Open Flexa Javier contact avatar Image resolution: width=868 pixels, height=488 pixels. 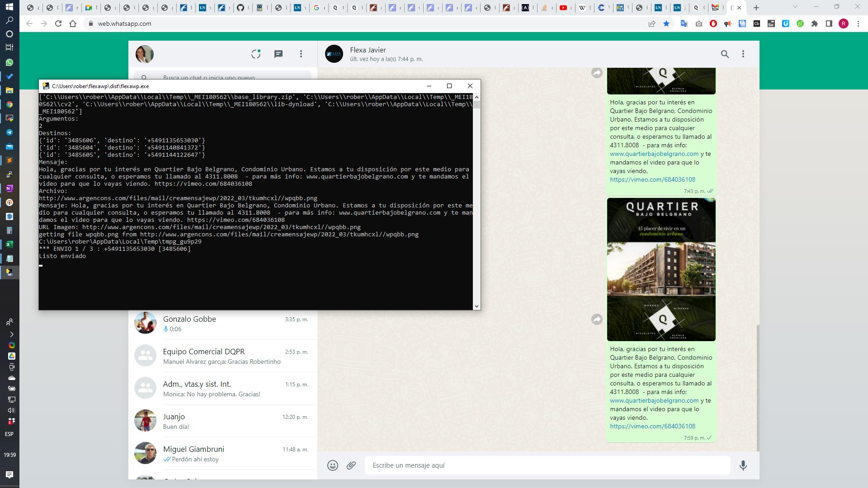coord(334,54)
